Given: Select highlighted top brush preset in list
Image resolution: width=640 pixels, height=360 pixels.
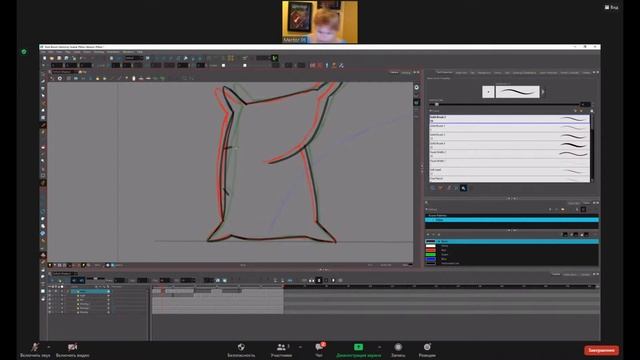Looking at the screenshot, I should 509,119.
